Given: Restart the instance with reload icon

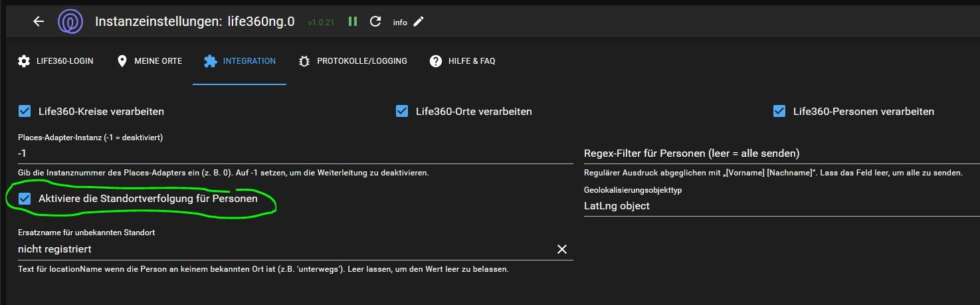Looking at the screenshot, I should [375, 21].
